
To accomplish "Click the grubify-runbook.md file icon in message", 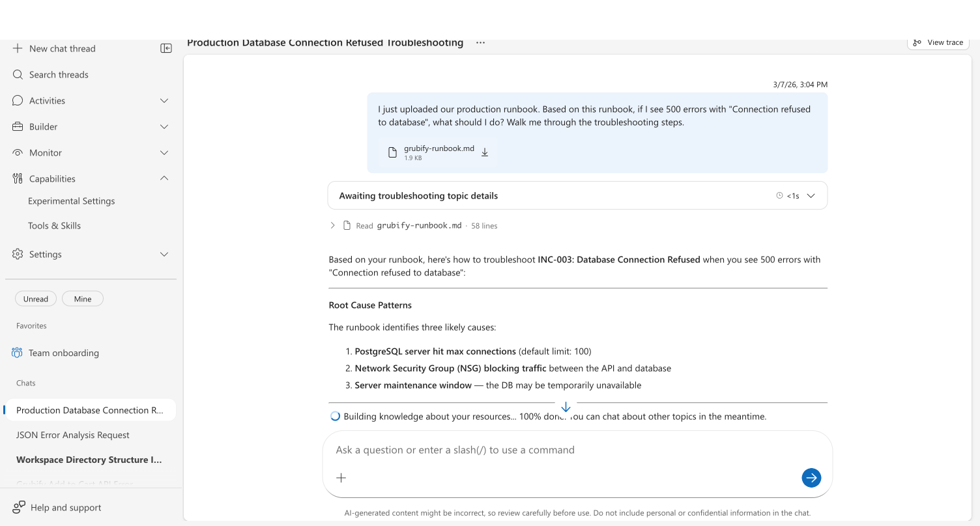I will [392, 152].
